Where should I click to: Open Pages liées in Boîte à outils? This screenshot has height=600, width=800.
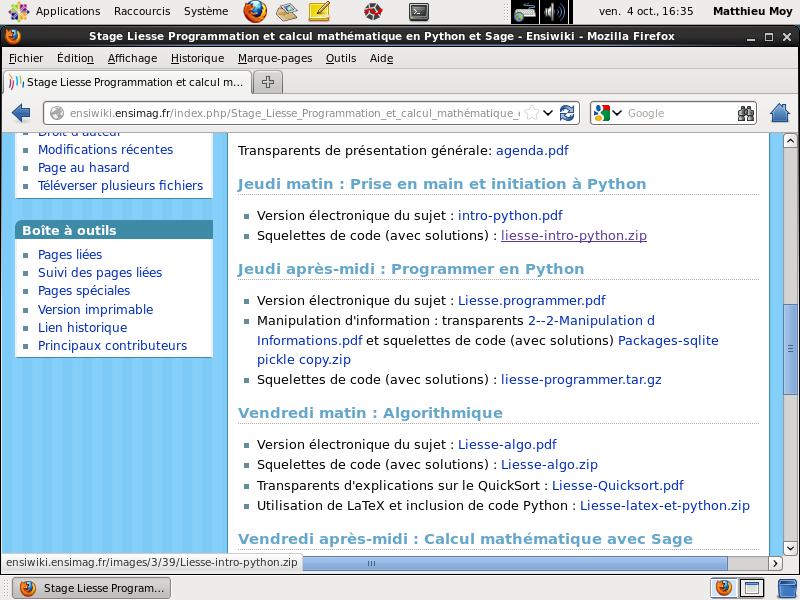point(70,254)
